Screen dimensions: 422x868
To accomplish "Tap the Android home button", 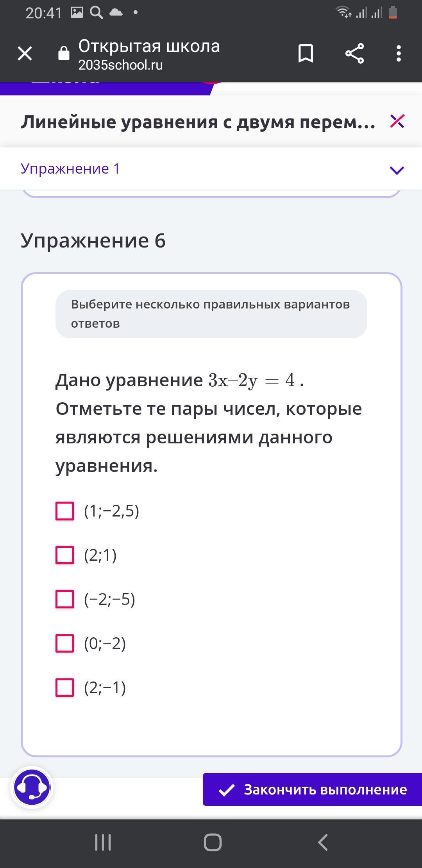I will point(213,842).
